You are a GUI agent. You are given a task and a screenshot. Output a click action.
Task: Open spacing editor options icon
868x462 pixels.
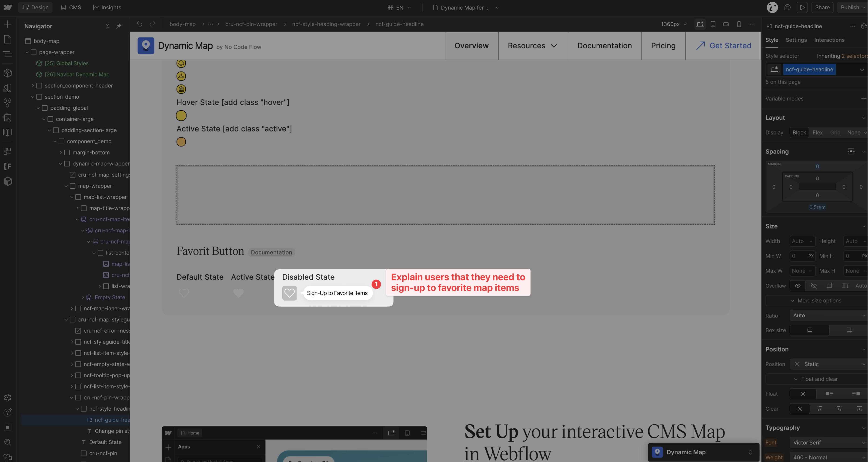(x=851, y=151)
